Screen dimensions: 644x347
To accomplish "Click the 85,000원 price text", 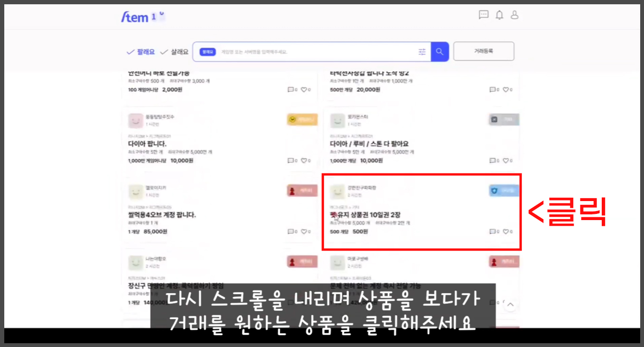I will click(x=155, y=232).
